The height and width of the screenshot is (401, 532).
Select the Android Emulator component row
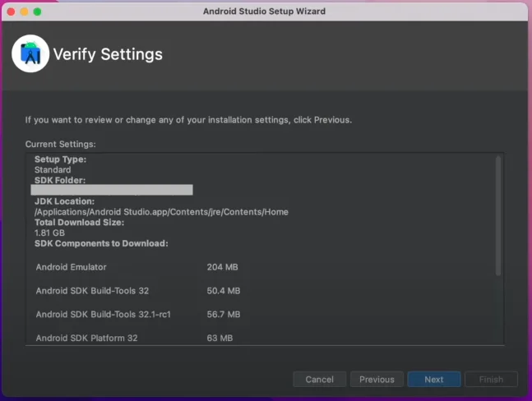72,267
